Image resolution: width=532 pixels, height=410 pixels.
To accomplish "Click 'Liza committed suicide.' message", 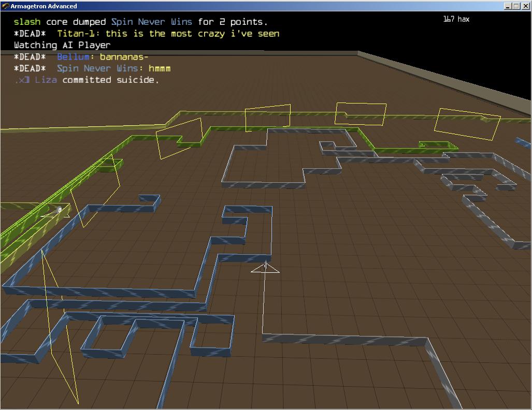I will pos(87,80).
